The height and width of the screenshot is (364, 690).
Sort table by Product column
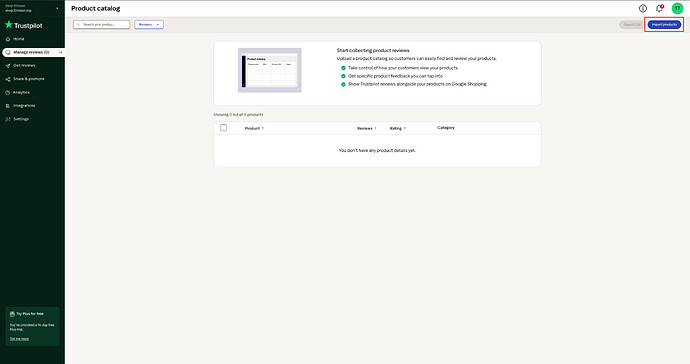pos(254,128)
